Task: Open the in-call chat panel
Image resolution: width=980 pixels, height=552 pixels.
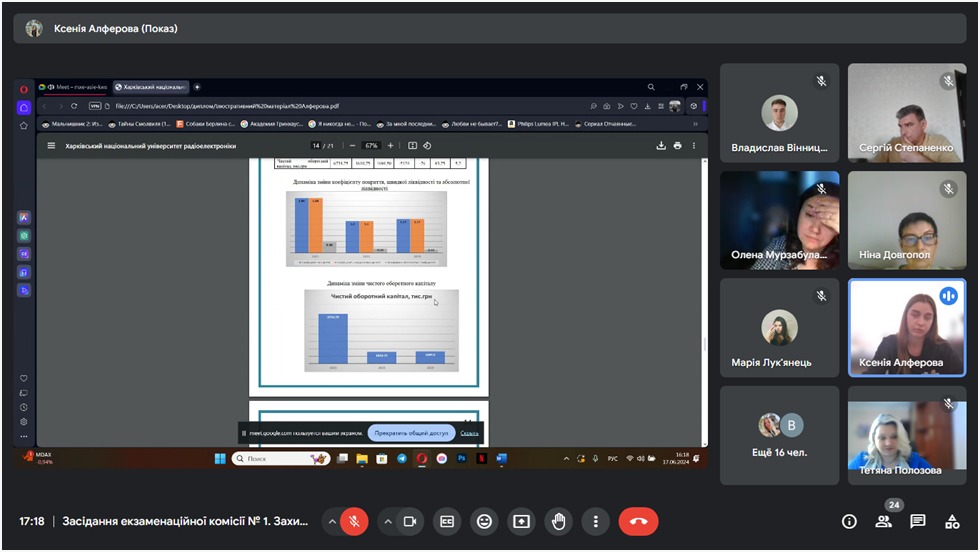Action: (x=918, y=521)
